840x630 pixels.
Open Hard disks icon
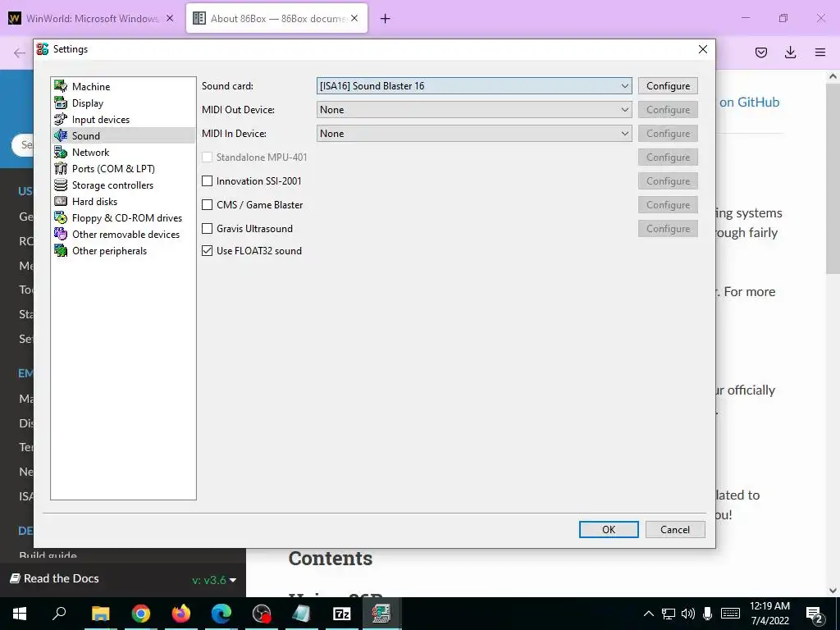(61, 202)
